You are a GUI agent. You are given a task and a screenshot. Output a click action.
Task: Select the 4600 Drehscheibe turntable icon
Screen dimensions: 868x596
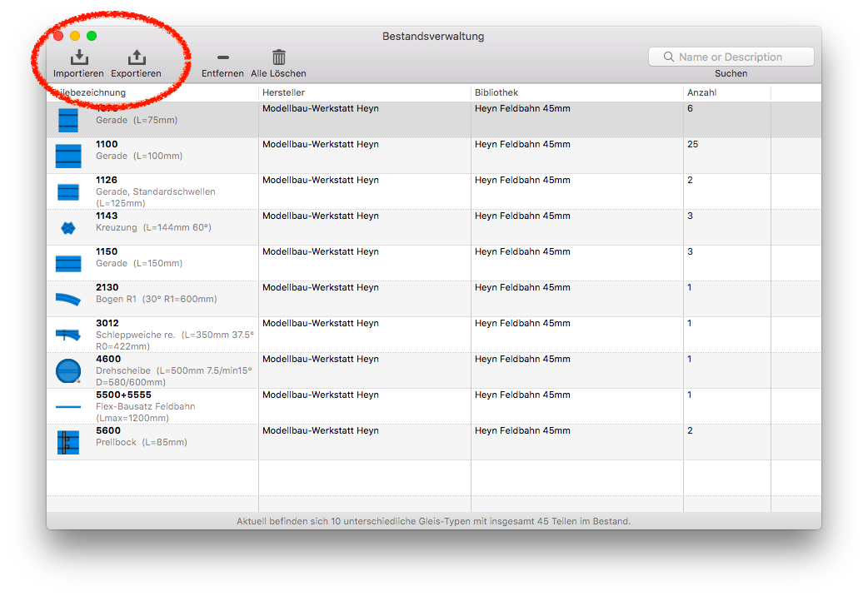[x=68, y=370]
